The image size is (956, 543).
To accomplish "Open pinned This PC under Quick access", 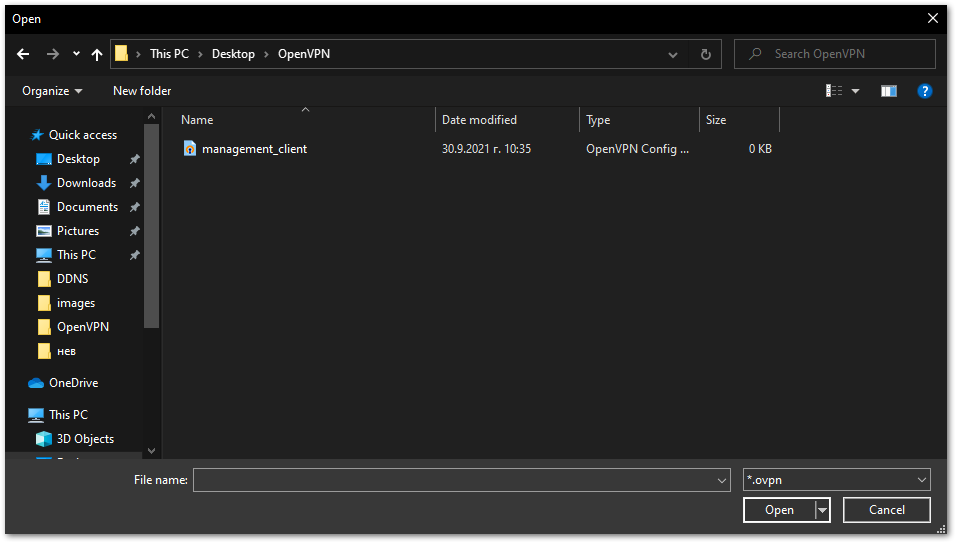I will point(76,255).
